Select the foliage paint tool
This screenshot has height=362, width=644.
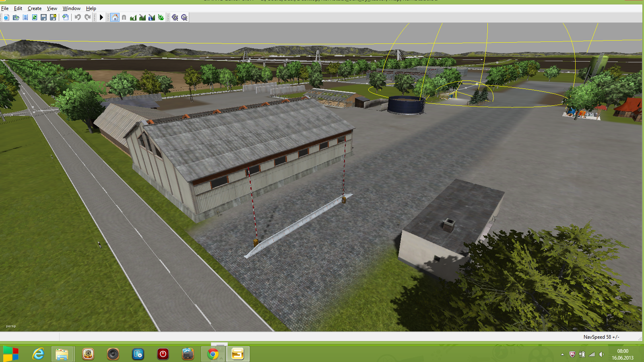coord(161,17)
